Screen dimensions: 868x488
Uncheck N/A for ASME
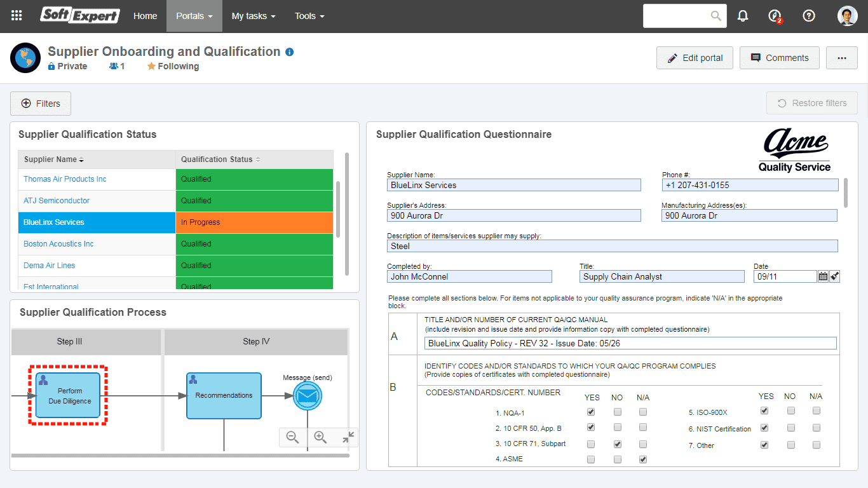point(643,459)
